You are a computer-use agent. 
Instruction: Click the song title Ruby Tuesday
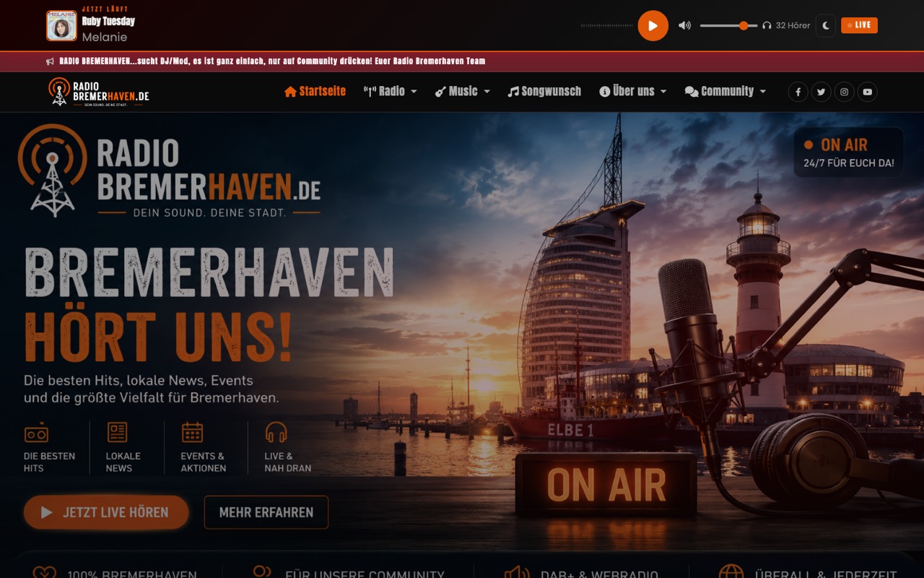coord(108,22)
